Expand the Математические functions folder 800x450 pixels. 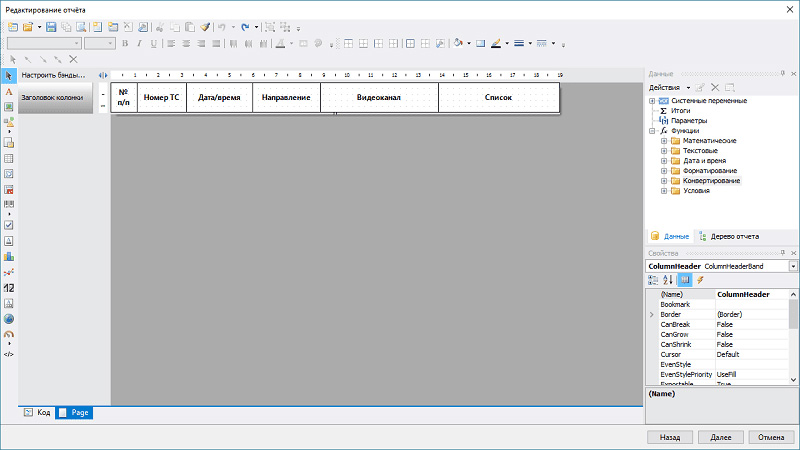point(664,141)
